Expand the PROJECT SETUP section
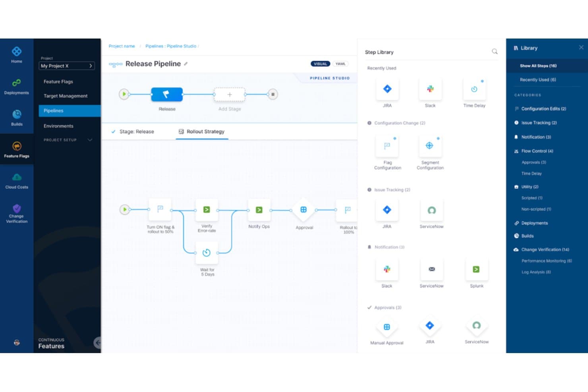The image size is (588, 392). (x=68, y=140)
